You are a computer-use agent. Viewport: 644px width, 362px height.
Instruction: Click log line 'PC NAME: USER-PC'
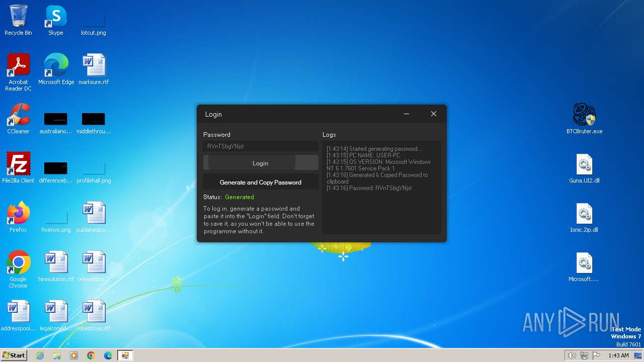pyautogui.click(x=363, y=155)
